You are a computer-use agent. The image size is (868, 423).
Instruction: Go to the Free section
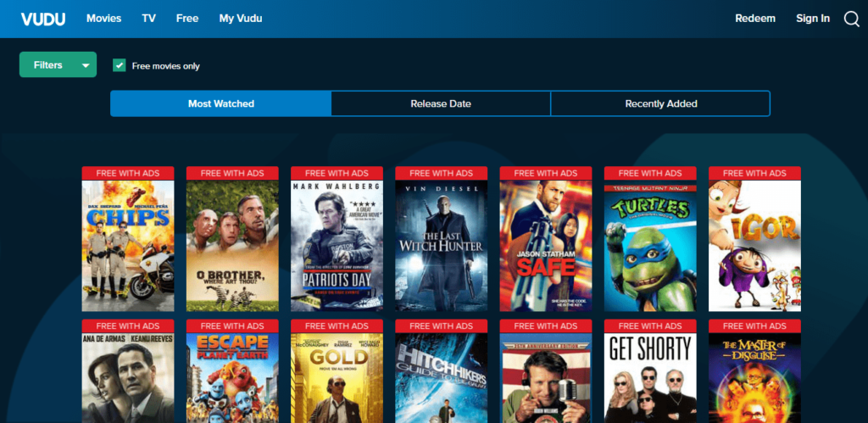coord(187,19)
